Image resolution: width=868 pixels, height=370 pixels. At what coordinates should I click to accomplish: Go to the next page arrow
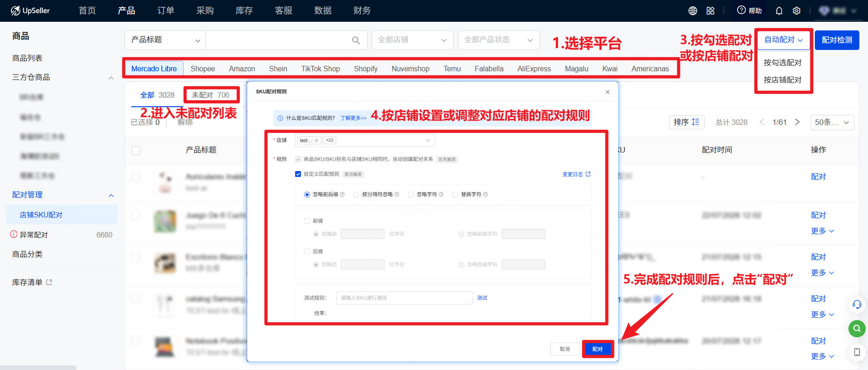pyautogui.click(x=797, y=122)
